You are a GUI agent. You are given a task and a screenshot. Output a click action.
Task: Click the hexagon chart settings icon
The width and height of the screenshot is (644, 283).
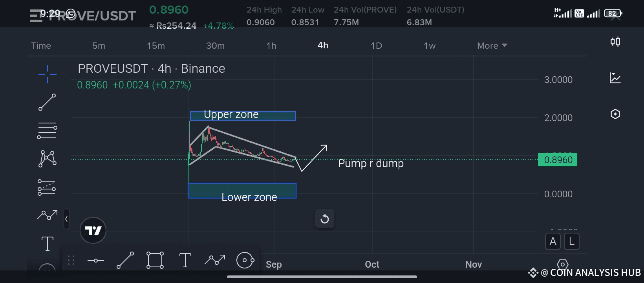[x=615, y=114]
